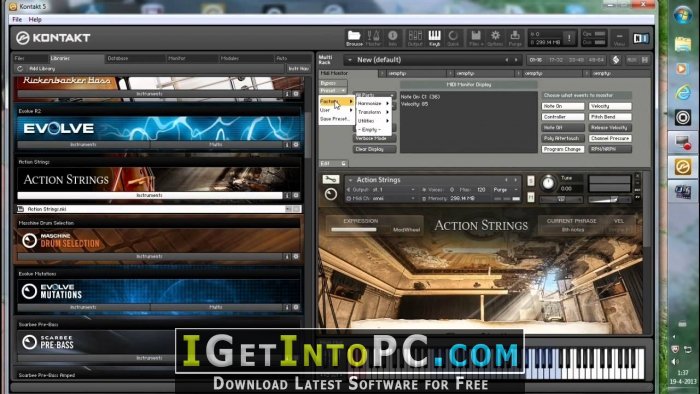Click the Clear Display button

point(375,149)
